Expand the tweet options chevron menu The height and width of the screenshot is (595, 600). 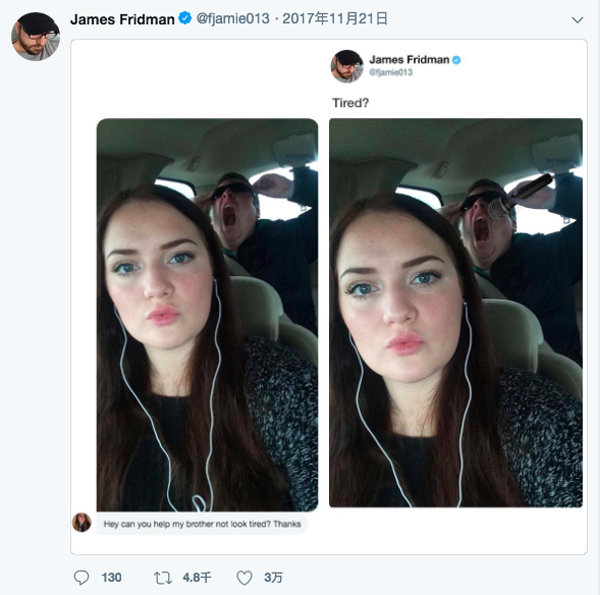click(x=576, y=20)
